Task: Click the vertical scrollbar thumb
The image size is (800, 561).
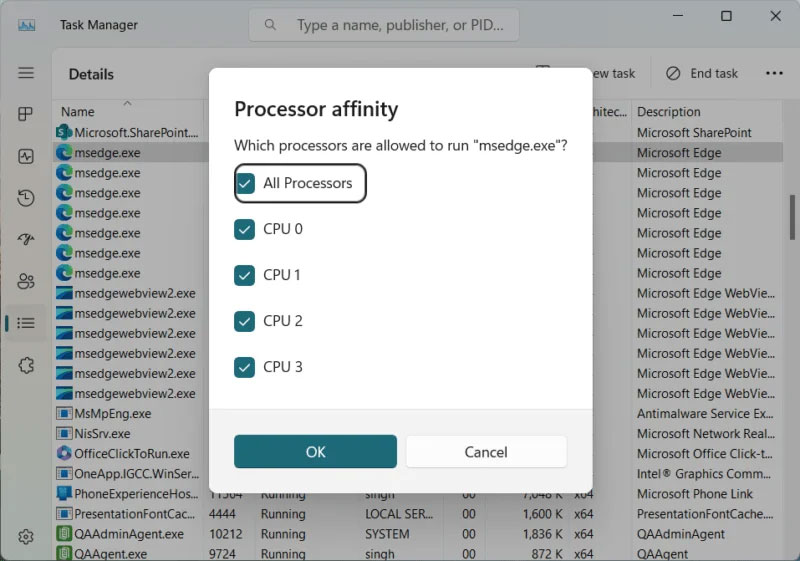Action: point(791,217)
